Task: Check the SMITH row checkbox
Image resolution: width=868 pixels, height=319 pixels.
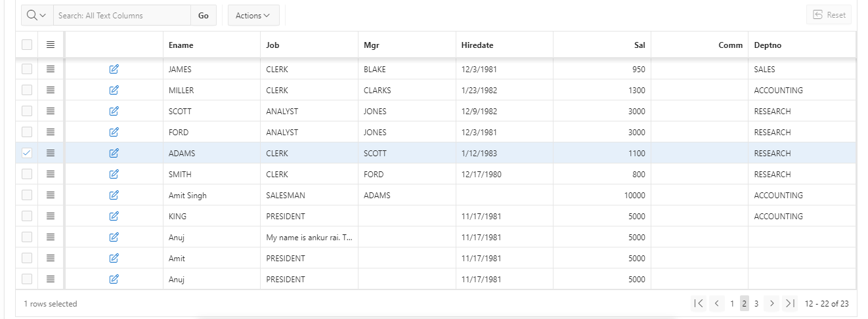Action: point(27,174)
